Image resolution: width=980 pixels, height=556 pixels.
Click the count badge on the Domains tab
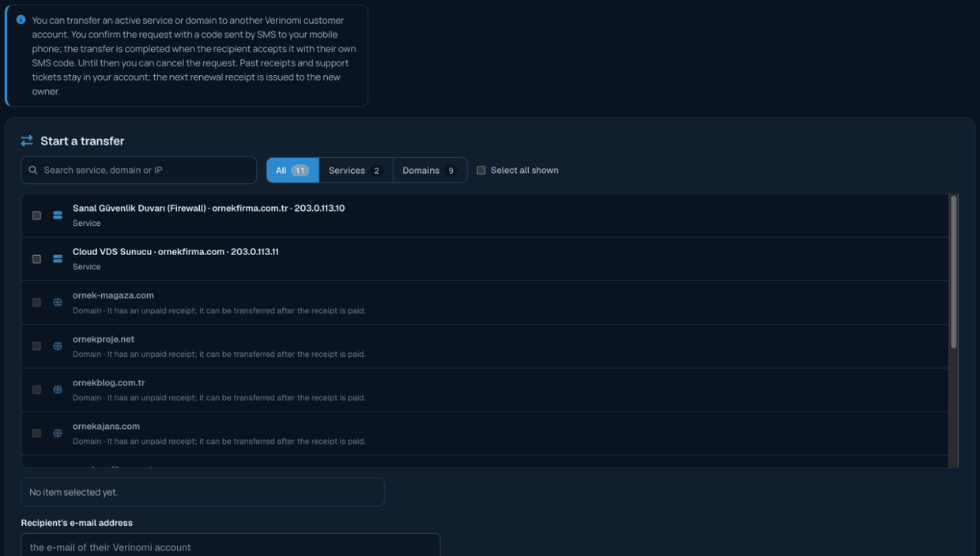[450, 171]
